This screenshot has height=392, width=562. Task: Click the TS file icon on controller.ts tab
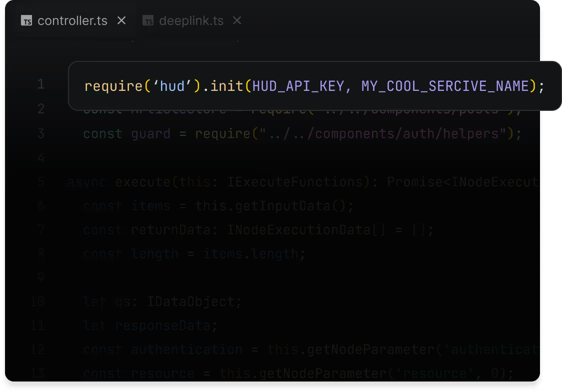[x=26, y=20]
